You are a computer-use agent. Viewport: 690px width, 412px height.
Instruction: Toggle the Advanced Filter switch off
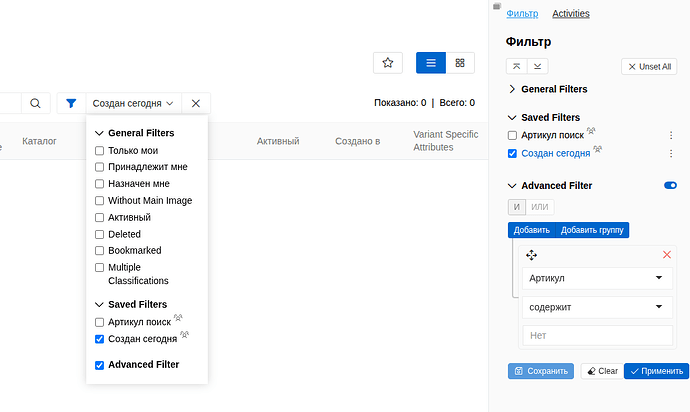pyautogui.click(x=670, y=185)
